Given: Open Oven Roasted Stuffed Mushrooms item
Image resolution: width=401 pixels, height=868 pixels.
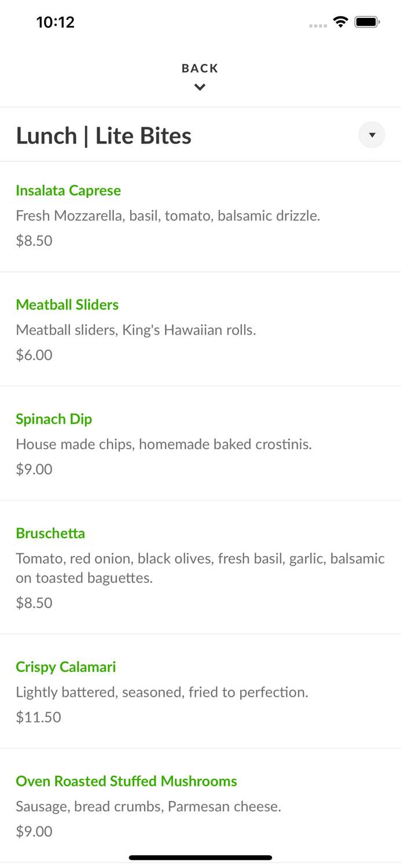Looking at the screenshot, I should click(x=126, y=781).
